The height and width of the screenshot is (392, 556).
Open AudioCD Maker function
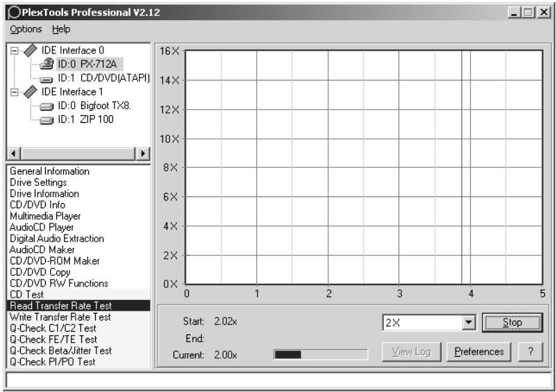coord(42,250)
